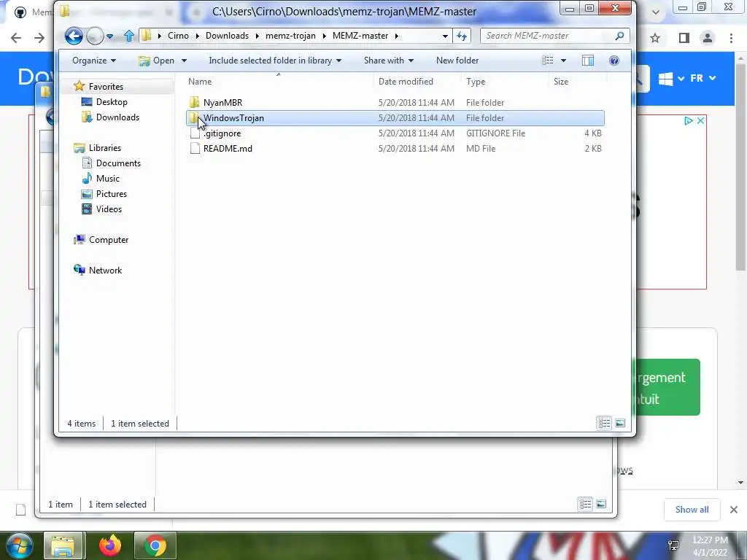Open Chrome profile icon
The height and width of the screenshot is (560, 747).
pyautogui.click(x=708, y=38)
